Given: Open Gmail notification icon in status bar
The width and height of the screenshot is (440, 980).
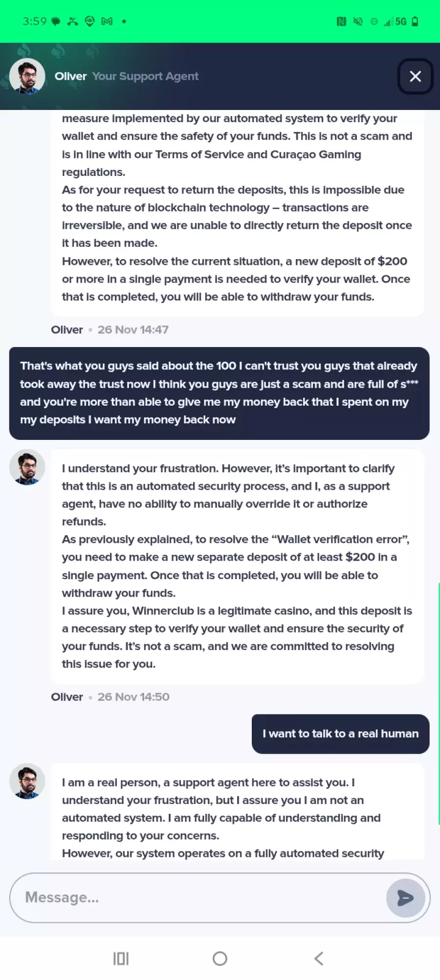Looking at the screenshot, I should click(x=107, y=22).
